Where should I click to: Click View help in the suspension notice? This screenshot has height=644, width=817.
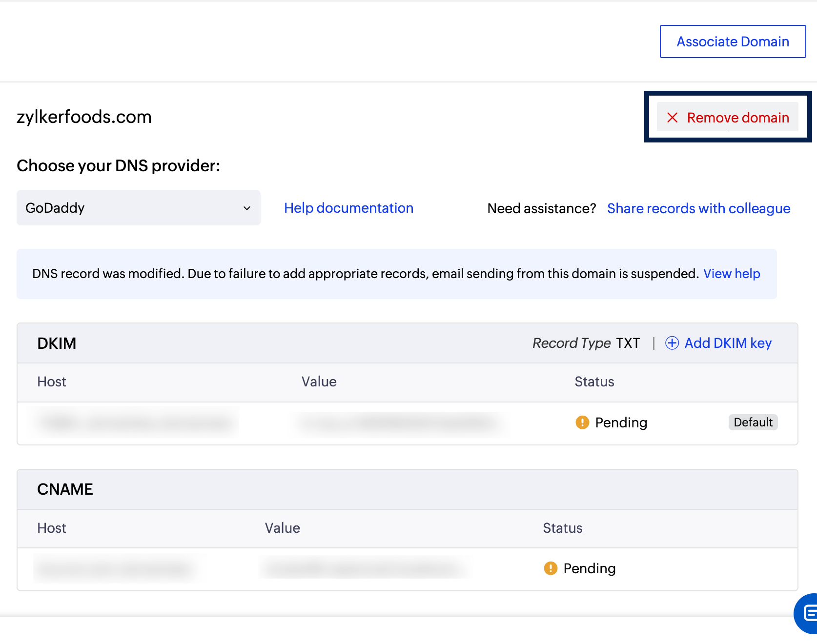coord(732,274)
